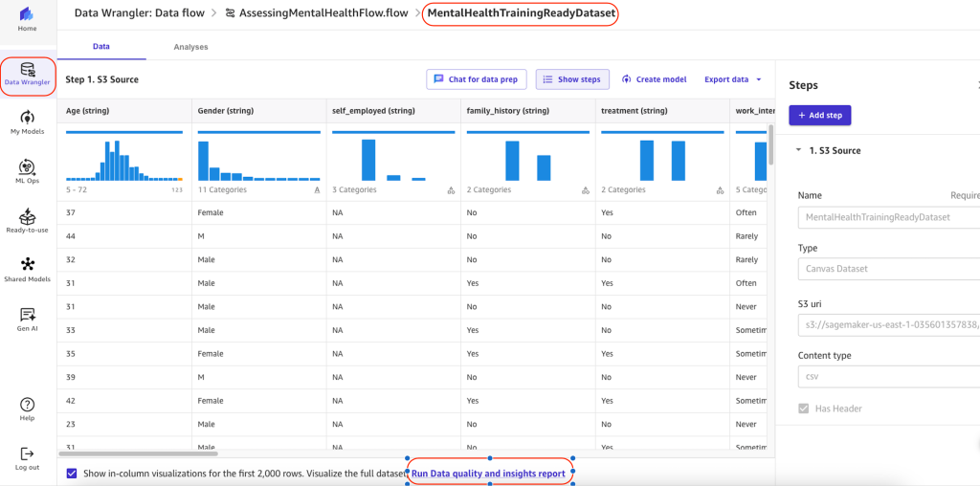
Task: Switch to the Data tab
Action: click(x=101, y=47)
